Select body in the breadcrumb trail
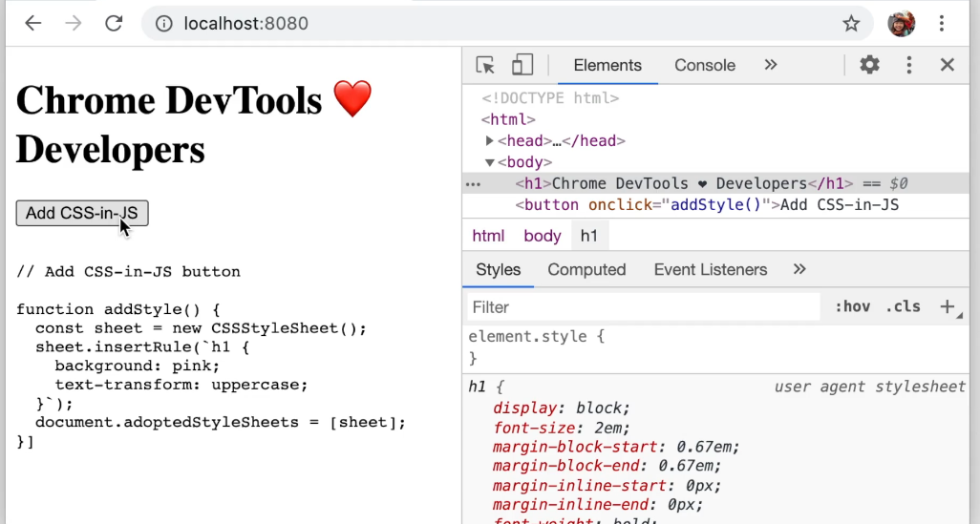The image size is (980, 524). pyautogui.click(x=542, y=236)
